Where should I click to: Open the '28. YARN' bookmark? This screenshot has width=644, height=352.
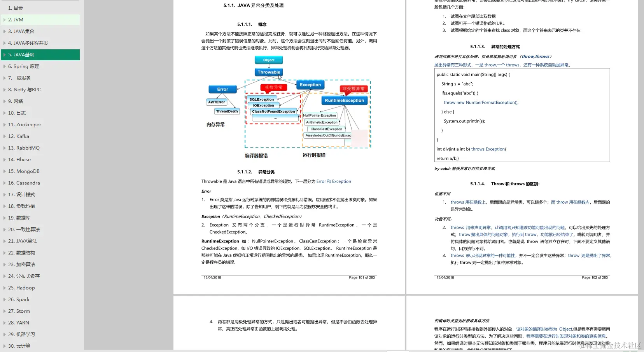[19, 322]
